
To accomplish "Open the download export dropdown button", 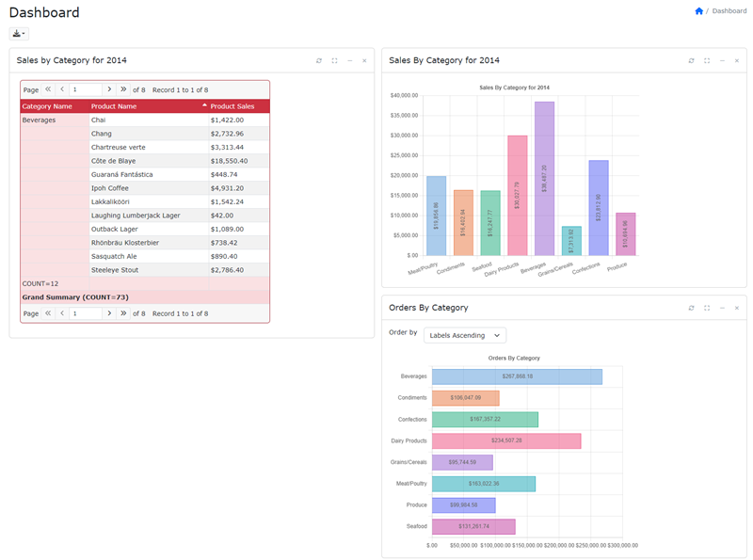I will coord(19,34).
